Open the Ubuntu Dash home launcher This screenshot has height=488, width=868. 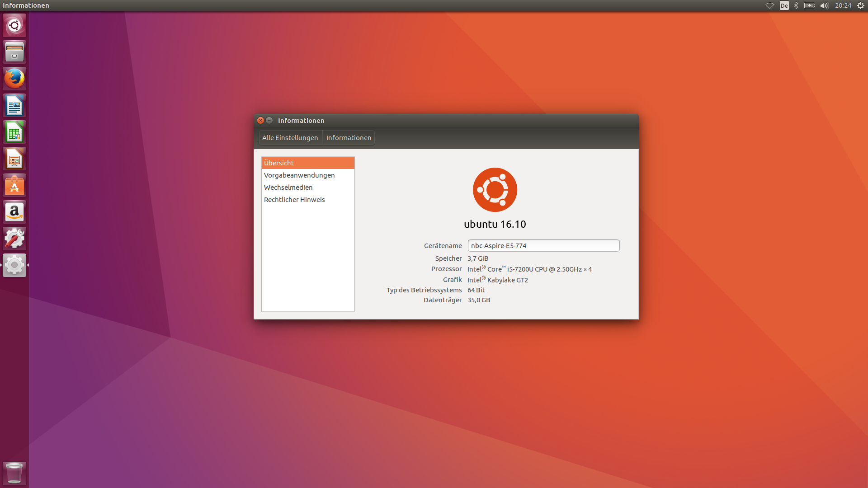14,25
